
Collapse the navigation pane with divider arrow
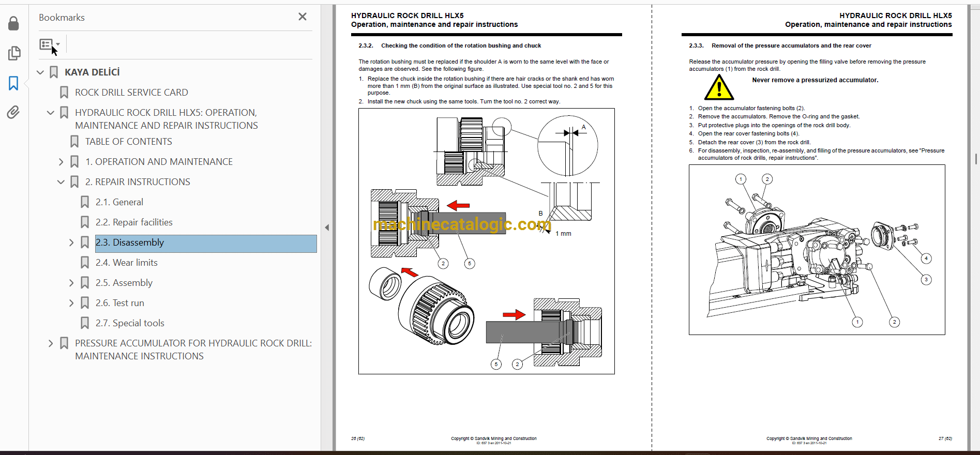point(327,228)
